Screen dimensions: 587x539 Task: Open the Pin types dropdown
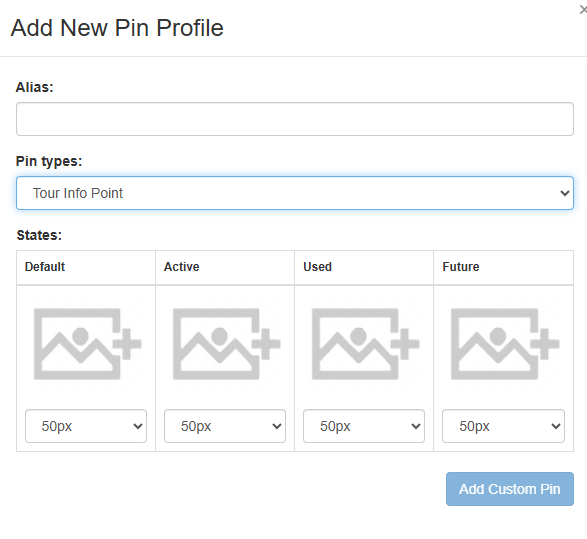pos(295,193)
